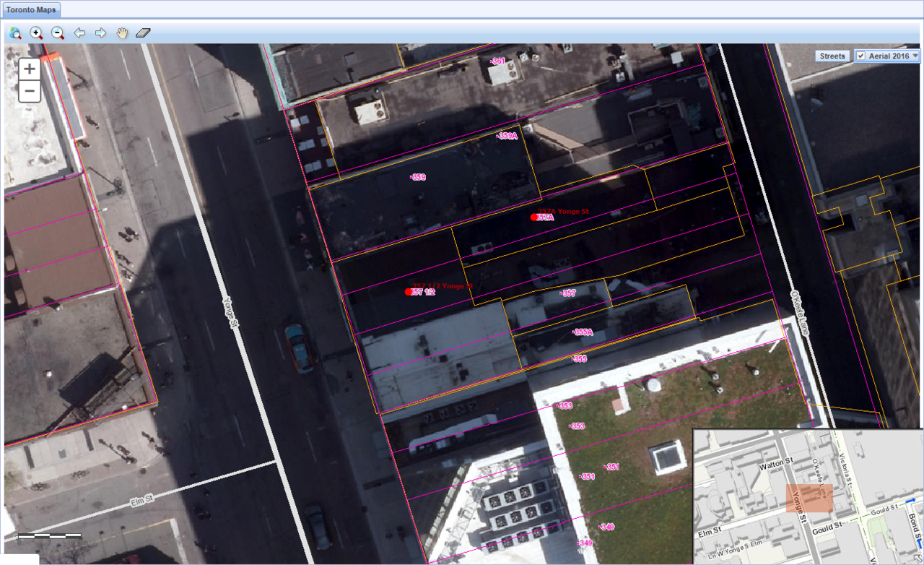
Task: Switch to Streets basemap
Action: (832, 56)
